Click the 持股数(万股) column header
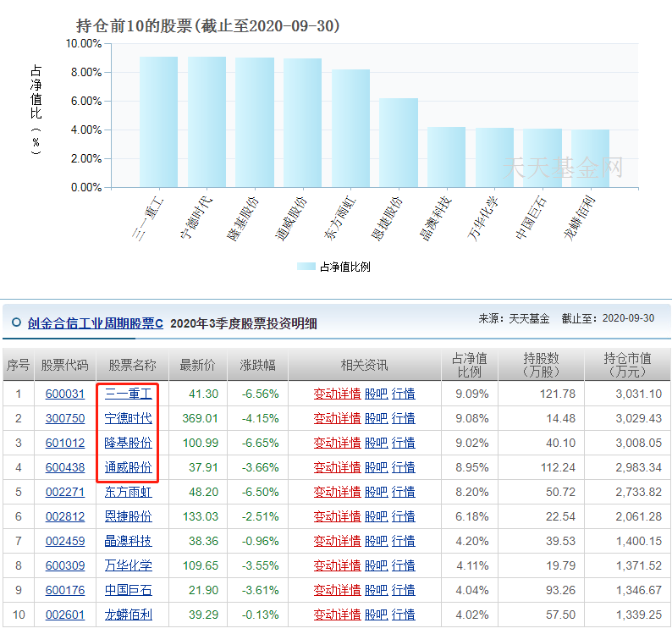The width and height of the screenshot is (672, 634). tap(541, 365)
